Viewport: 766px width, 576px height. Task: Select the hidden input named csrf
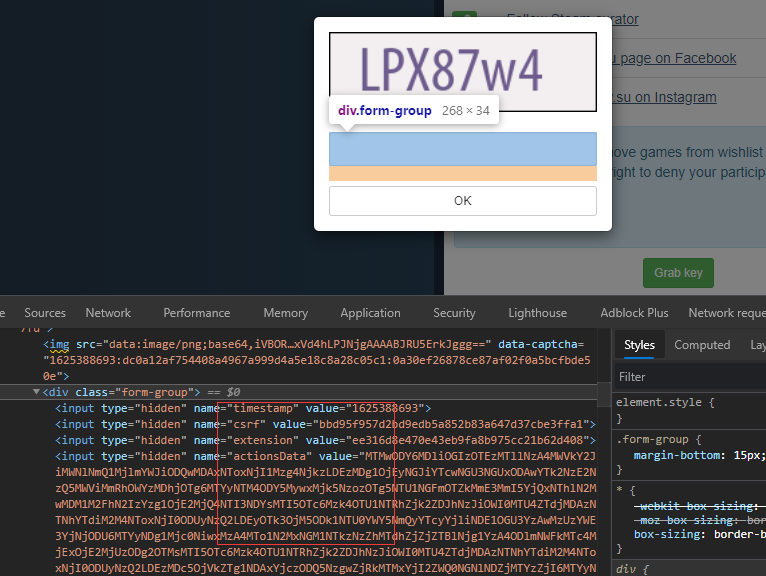coord(325,424)
